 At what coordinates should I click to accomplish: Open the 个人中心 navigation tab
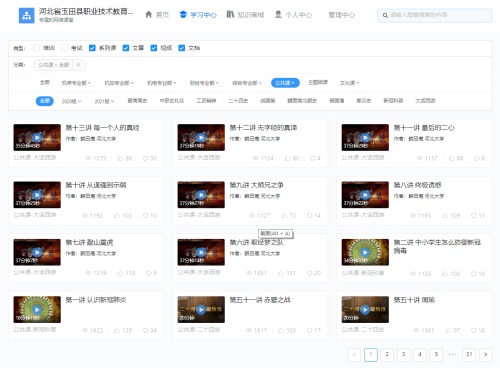pos(293,15)
